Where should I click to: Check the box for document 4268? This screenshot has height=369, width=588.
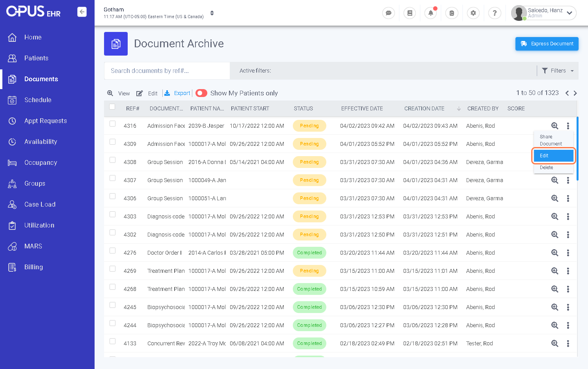(113, 287)
